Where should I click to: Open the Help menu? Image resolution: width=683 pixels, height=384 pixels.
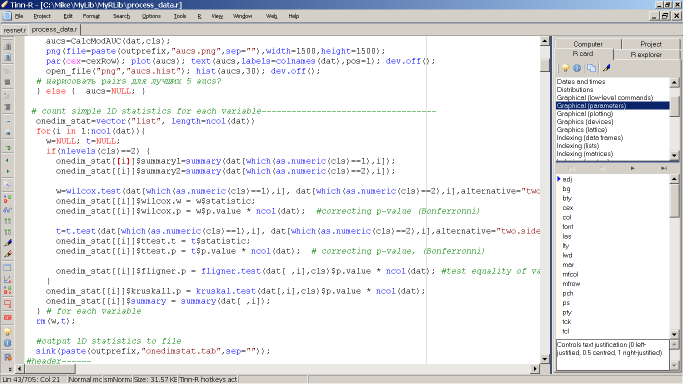[x=294, y=16]
